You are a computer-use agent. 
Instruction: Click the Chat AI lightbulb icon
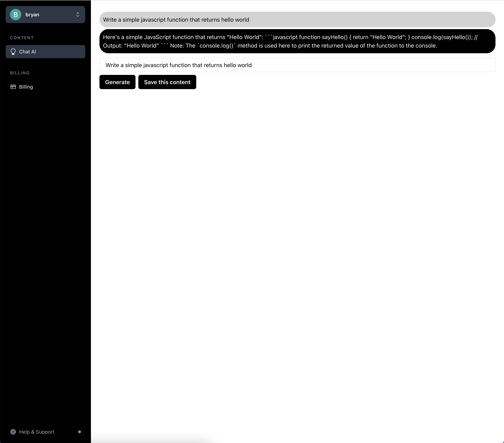(13, 52)
